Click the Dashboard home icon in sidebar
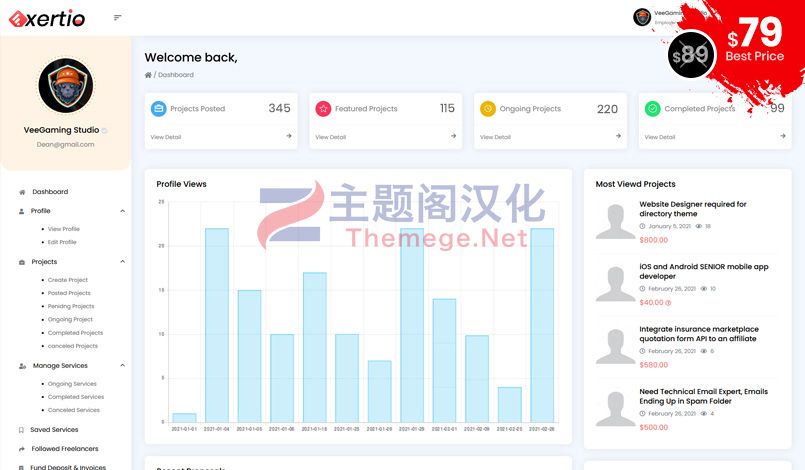The width and height of the screenshot is (805, 470). 22,192
